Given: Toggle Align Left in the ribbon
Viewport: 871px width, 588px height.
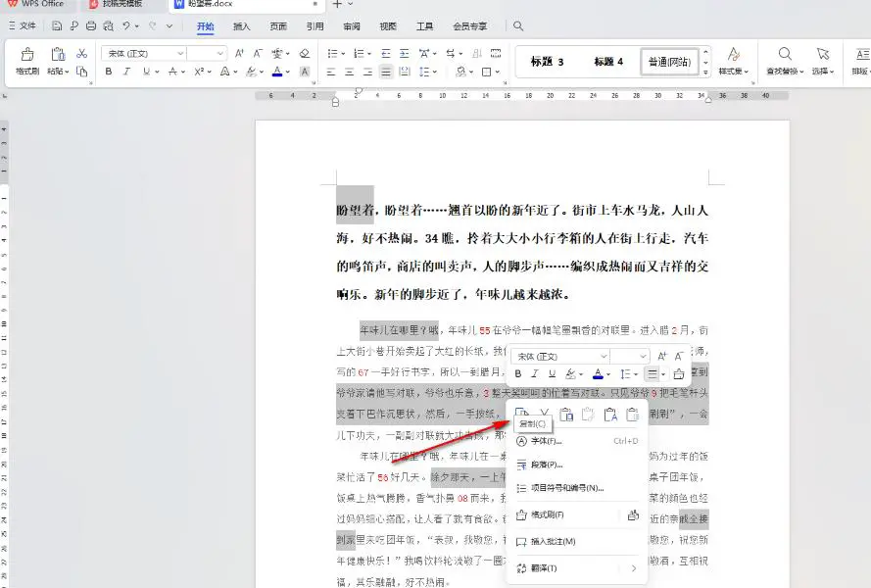Looking at the screenshot, I should 331,72.
